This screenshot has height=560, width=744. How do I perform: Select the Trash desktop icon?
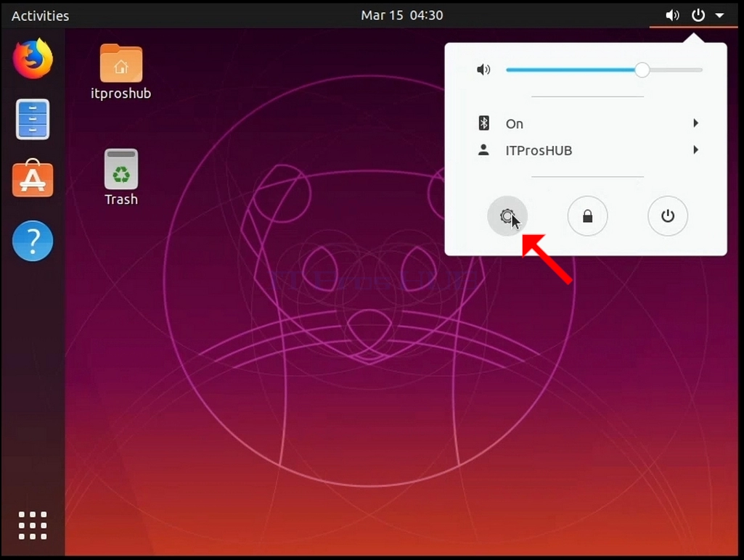coord(121,169)
